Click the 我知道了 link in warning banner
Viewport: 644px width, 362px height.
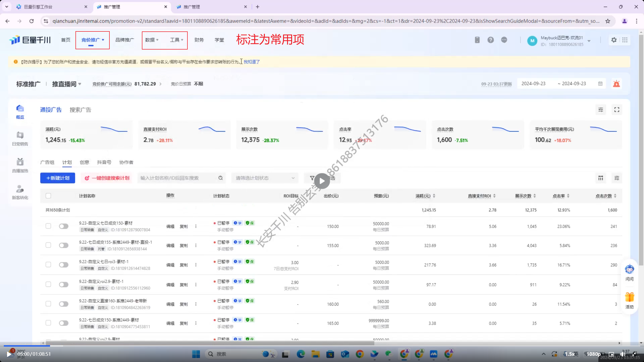(x=252, y=62)
